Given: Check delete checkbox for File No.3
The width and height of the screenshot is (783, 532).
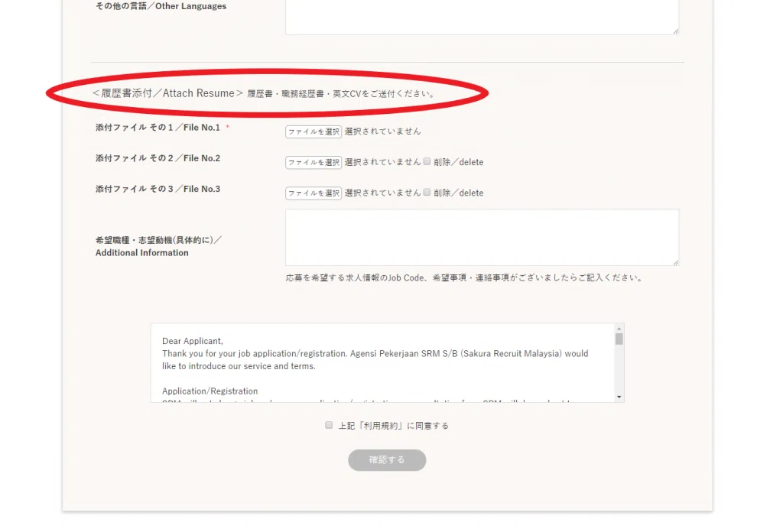Looking at the screenshot, I should 427,192.
